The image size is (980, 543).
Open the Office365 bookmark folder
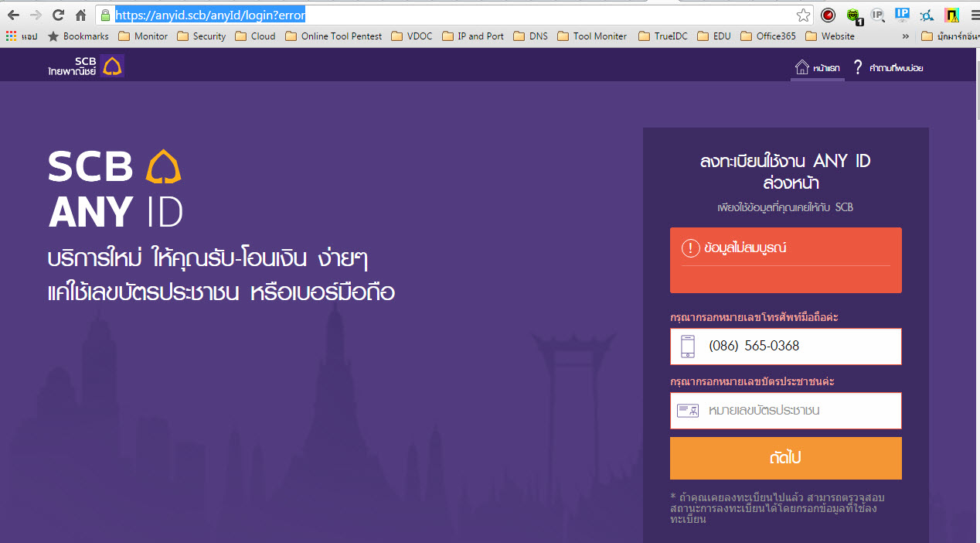768,36
